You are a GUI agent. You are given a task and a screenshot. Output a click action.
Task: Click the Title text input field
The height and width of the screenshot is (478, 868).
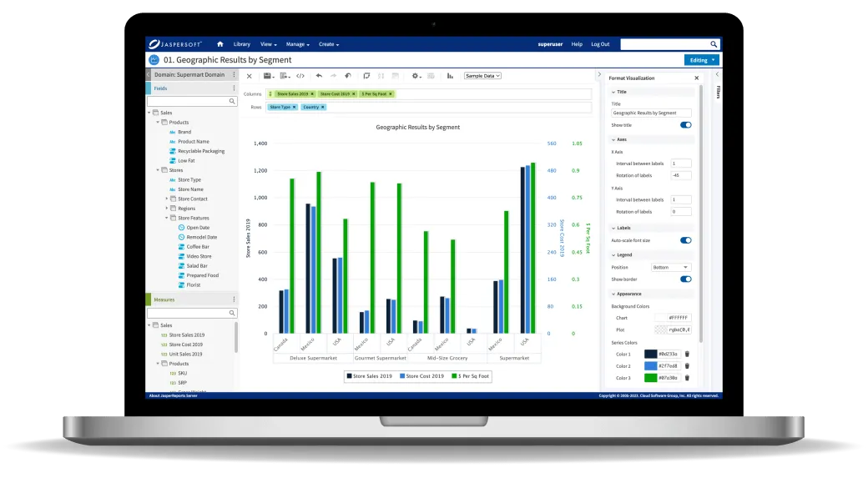(651, 113)
